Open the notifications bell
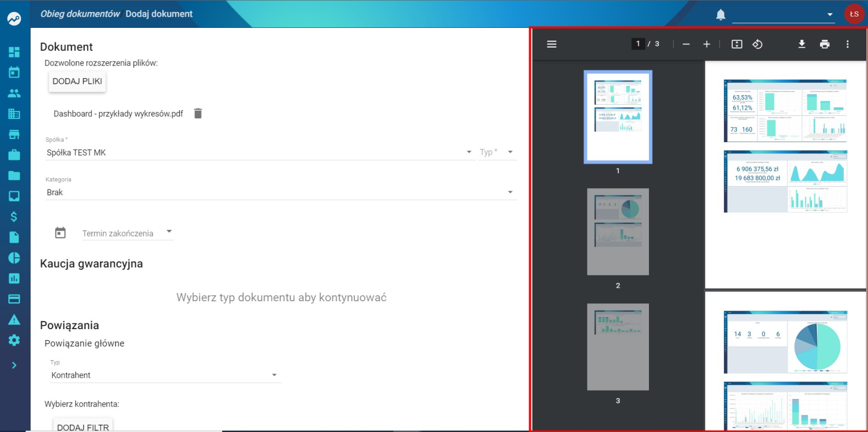 721,14
